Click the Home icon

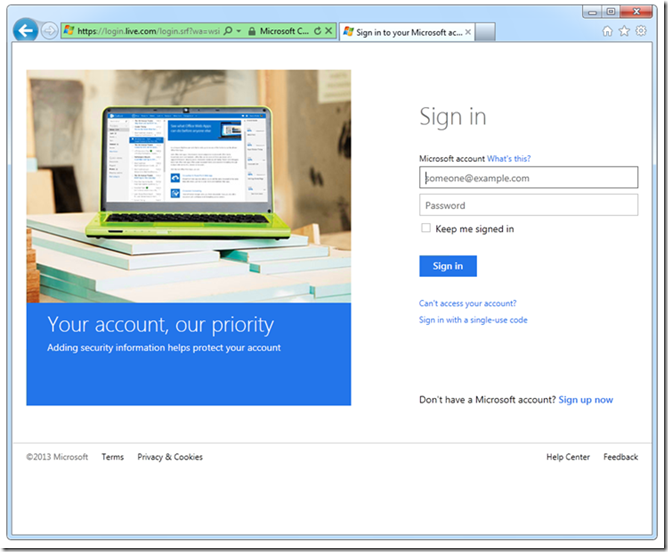[607, 31]
